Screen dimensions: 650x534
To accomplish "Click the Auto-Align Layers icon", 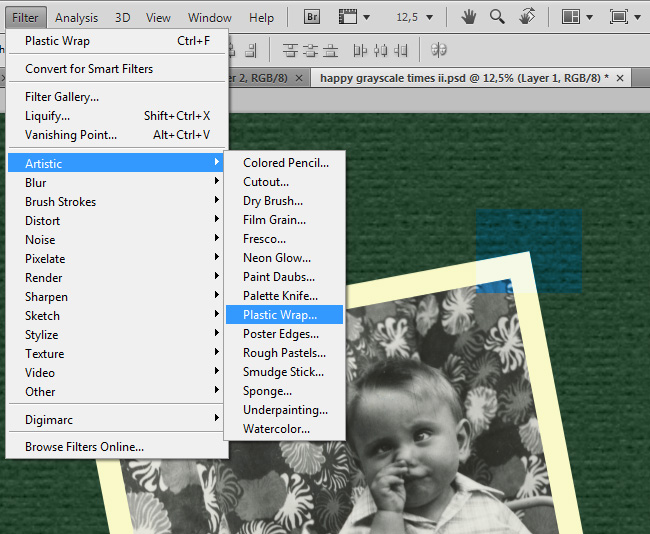I will click(x=438, y=50).
